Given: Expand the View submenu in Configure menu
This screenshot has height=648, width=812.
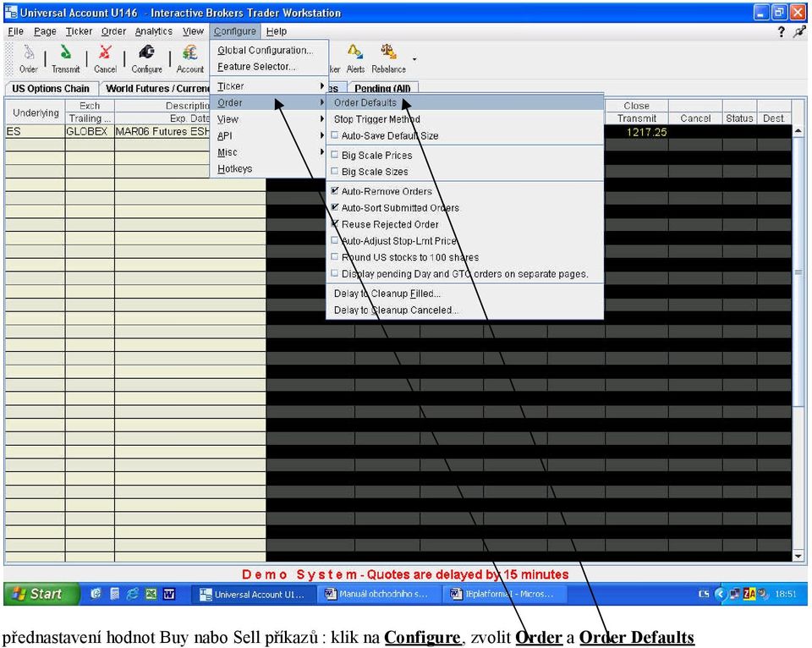Looking at the screenshot, I should click(269, 119).
